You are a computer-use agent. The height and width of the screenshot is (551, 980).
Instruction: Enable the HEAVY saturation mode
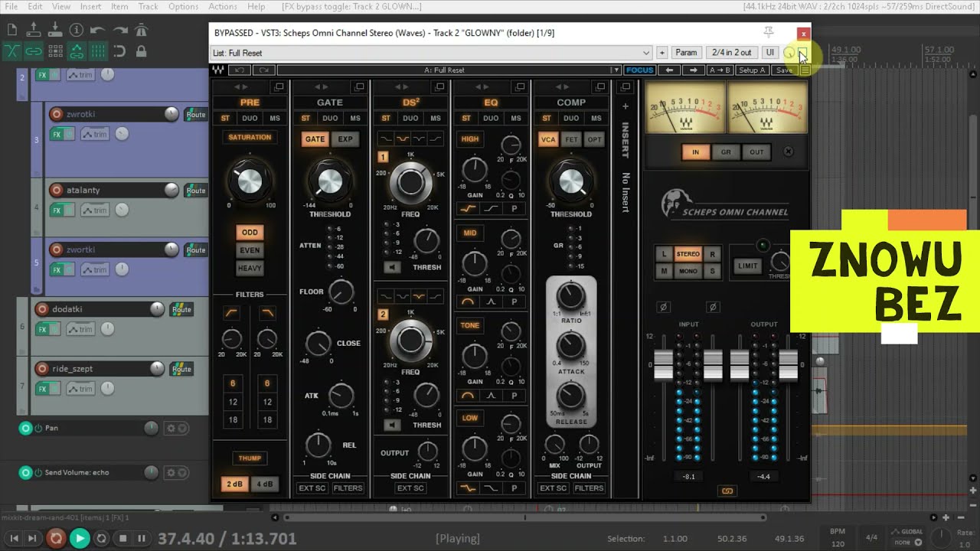(x=250, y=268)
